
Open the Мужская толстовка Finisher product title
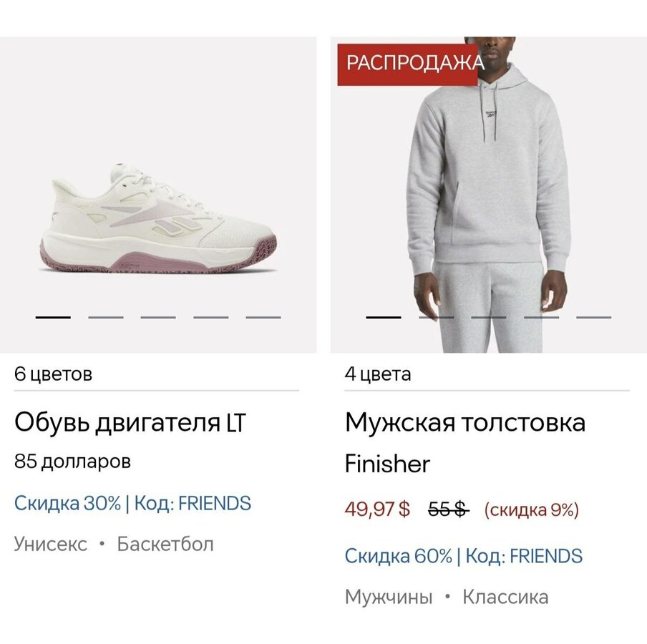[x=465, y=443]
